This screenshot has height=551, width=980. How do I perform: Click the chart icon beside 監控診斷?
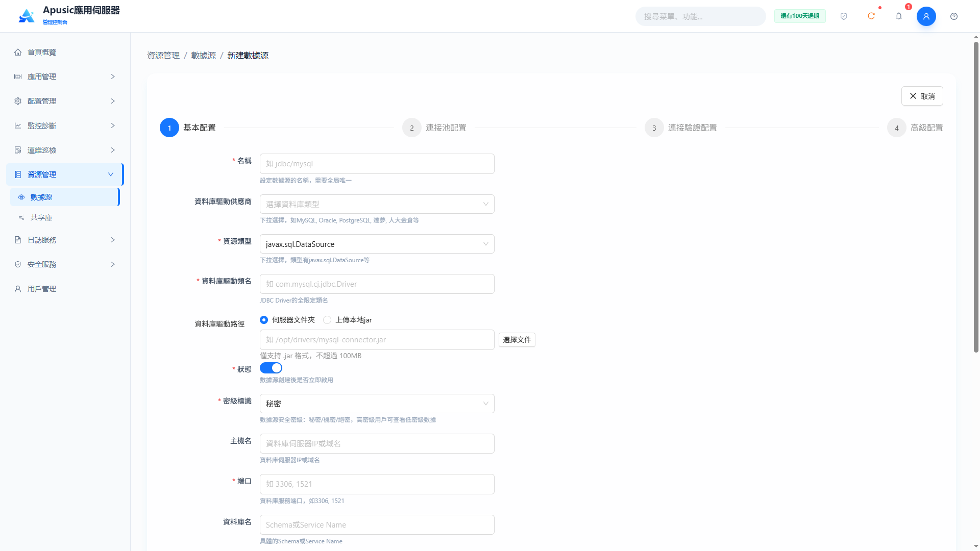[x=18, y=126]
